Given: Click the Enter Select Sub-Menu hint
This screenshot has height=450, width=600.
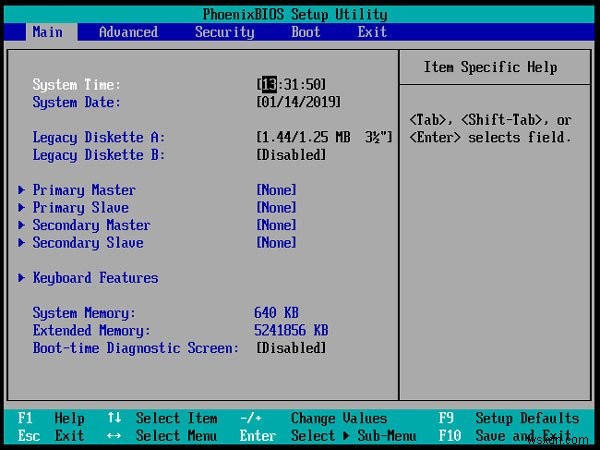Looking at the screenshot, I should tap(328, 436).
